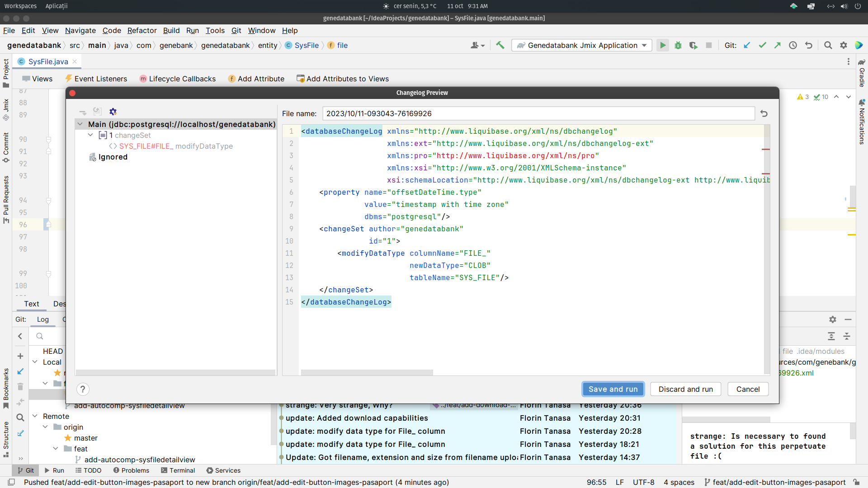This screenshot has height=488, width=868.
Task: Toggle the Jmix tool window
Action: 6,109
